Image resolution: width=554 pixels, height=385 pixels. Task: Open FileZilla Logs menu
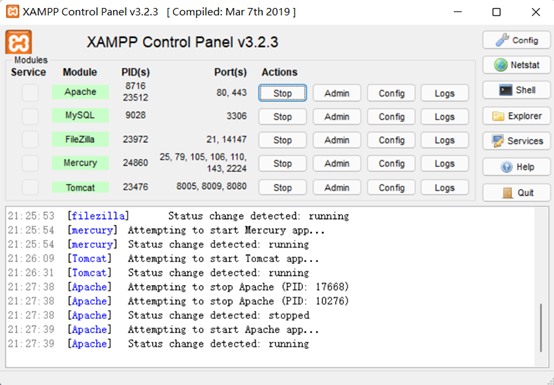click(444, 140)
